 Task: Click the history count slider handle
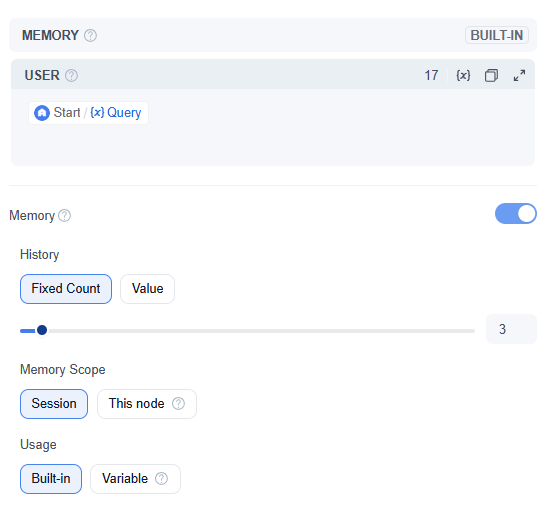[x=42, y=330]
